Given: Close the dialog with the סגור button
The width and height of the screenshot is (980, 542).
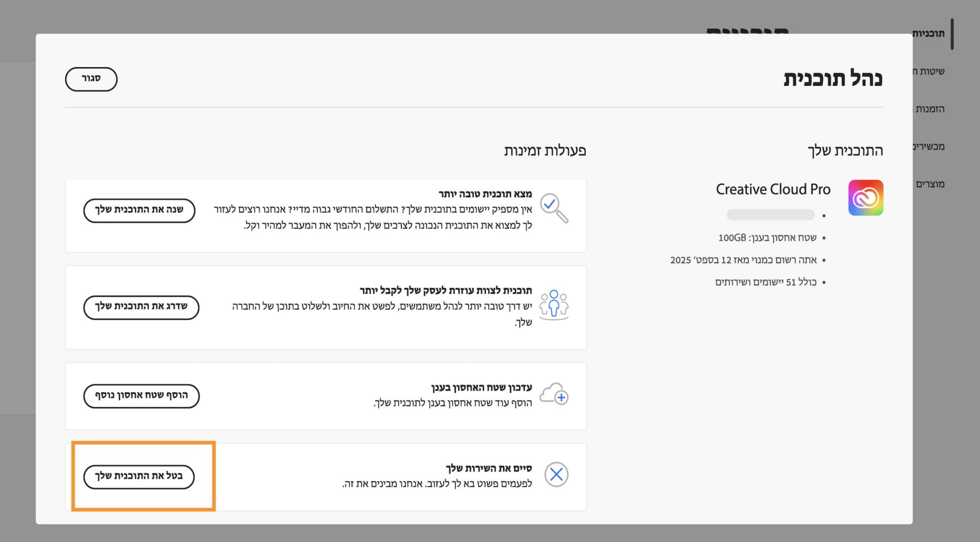Looking at the screenshot, I should (x=91, y=79).
